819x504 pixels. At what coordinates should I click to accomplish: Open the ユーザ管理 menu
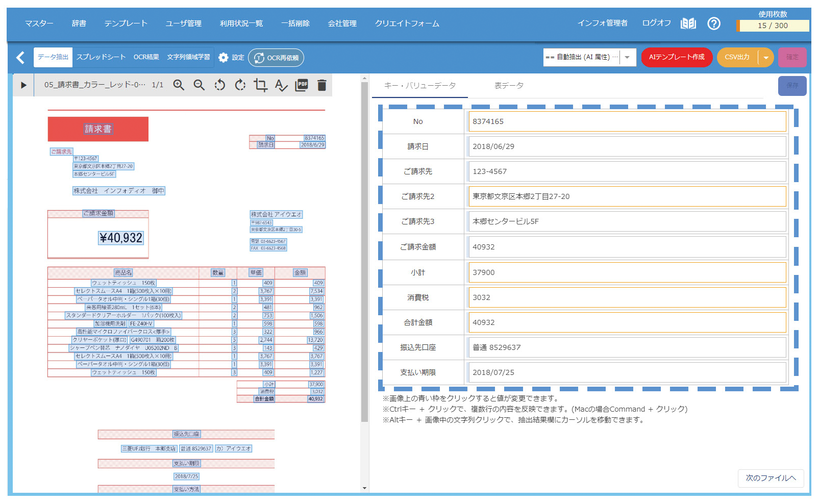click(184, 23)
